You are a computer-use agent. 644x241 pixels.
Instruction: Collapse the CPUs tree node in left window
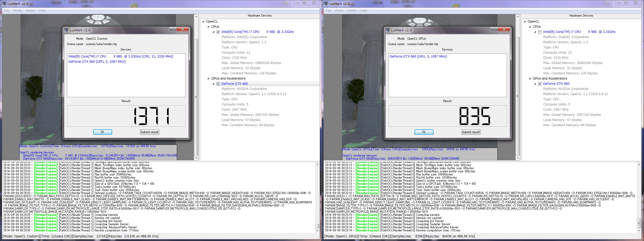[x=208, y=27]
